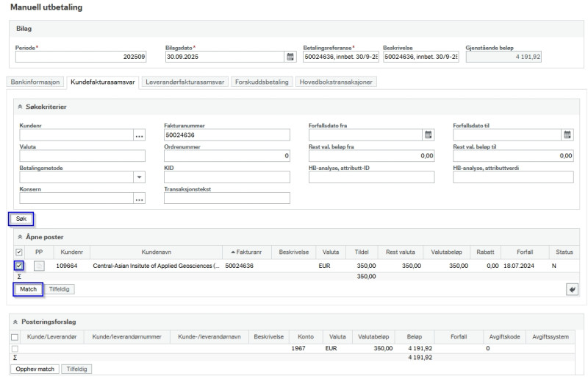This screenshot has height=379, width=588.
Task: Click the Forfall column header in Åpne poster
Action: (x=525, y=252)
